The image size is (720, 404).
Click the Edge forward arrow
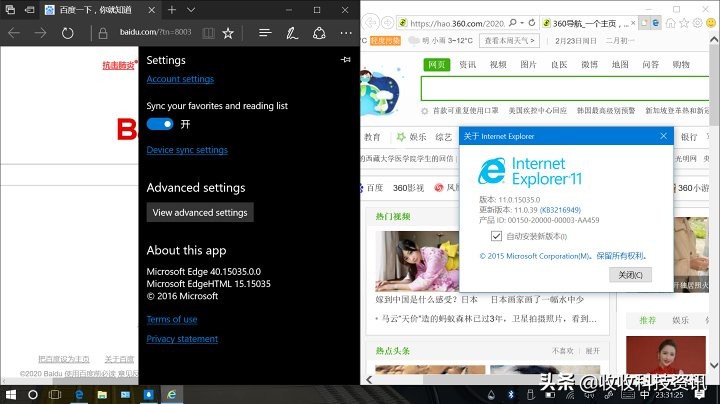[x=40, y=33]
